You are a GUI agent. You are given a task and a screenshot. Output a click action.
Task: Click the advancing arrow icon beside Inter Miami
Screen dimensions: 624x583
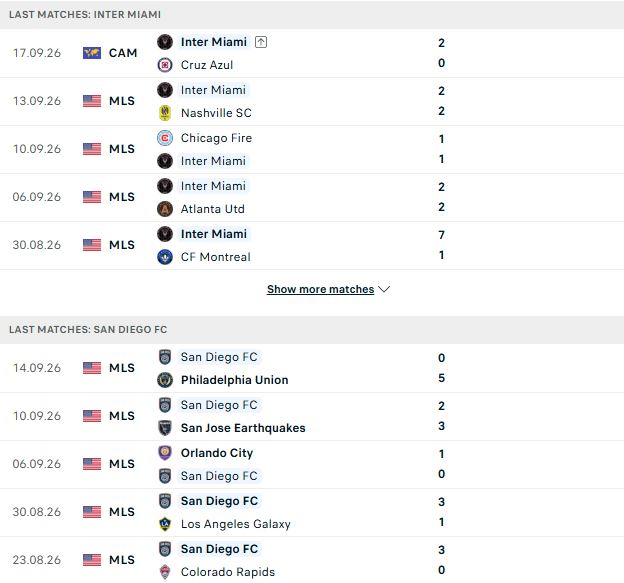[261, 42]
